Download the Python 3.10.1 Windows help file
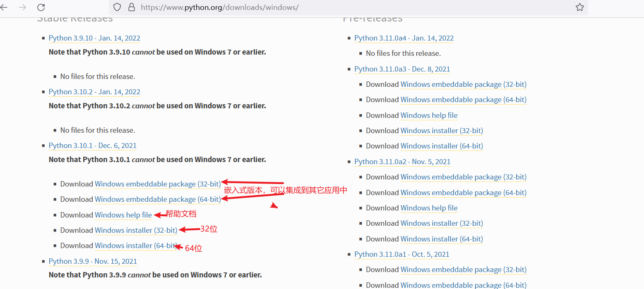This screenshot has height=289, width=644. (x=123, y=215)
